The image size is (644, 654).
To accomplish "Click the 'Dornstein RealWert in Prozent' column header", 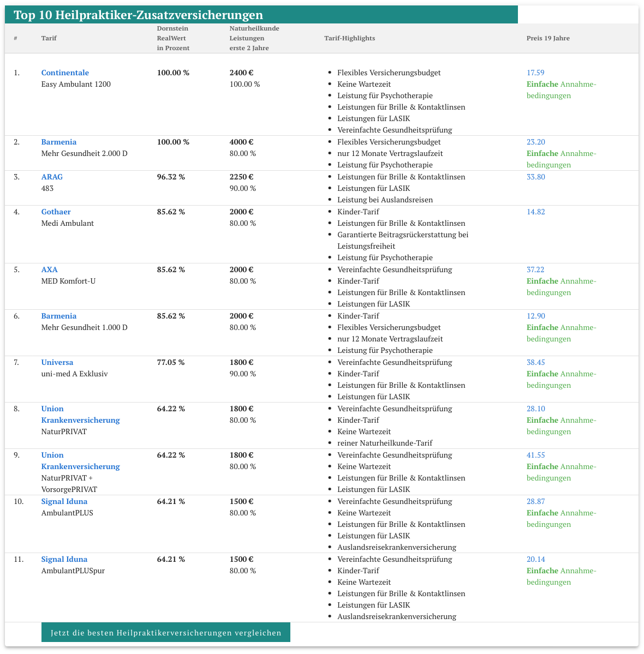I will point(173,38).
